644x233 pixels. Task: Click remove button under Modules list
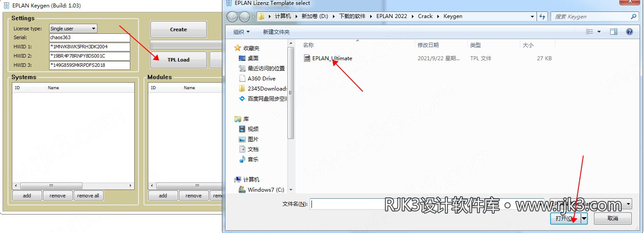pyautogui.click(x=193, y=196)
